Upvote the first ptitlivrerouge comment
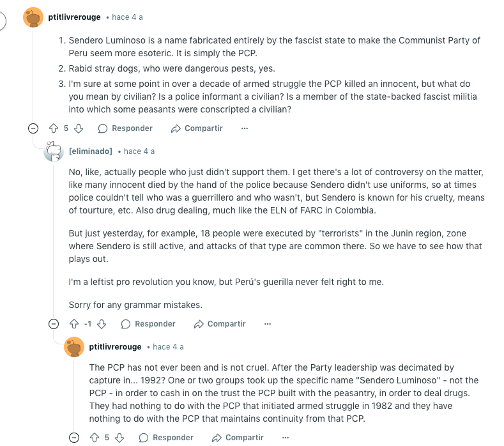504x446 pixels. [x=54, y=128]
